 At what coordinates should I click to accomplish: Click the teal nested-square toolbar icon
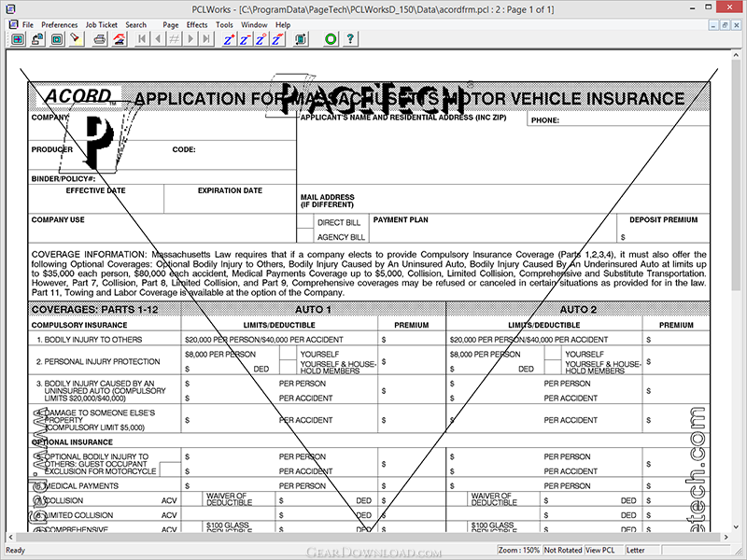click(x=57, y=39)
